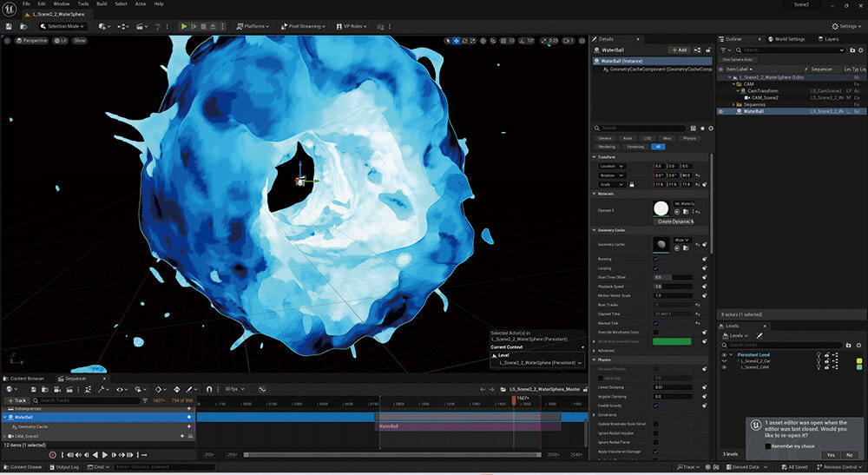Click the Save icon in main toolbar
The width and height of the screenshot is (868, 475).
(x=9, y=26)
